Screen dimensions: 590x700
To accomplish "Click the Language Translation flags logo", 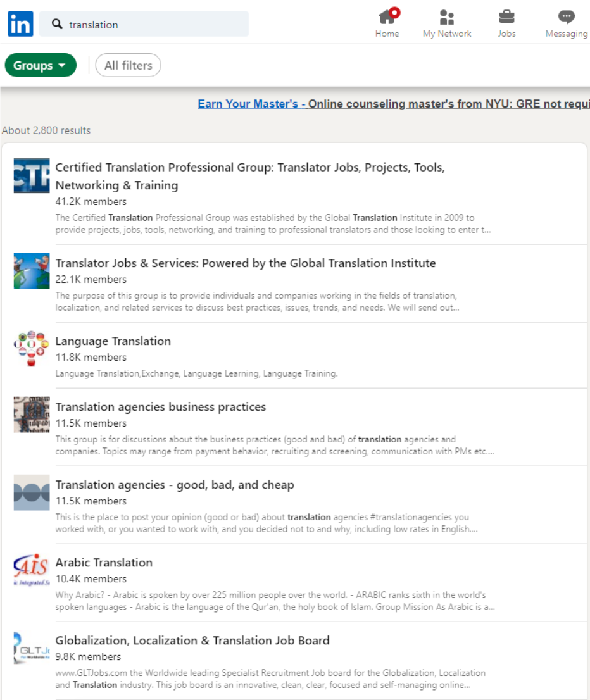I will 32,349.
